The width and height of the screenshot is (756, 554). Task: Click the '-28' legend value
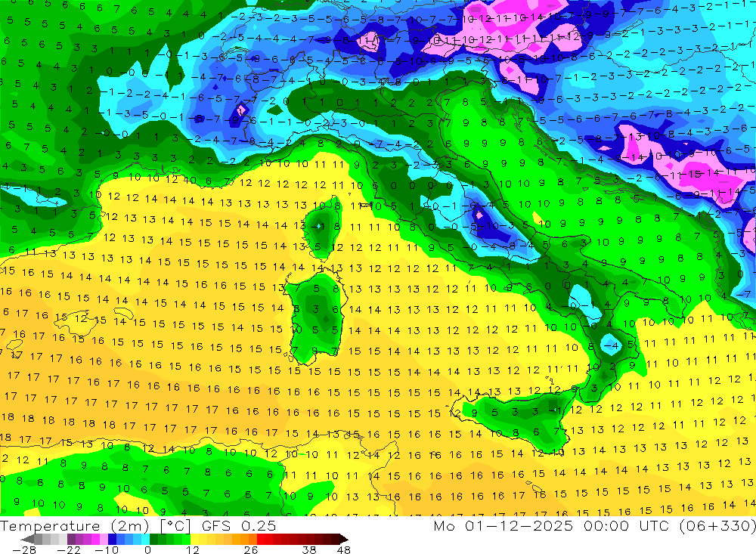(24, 550)
